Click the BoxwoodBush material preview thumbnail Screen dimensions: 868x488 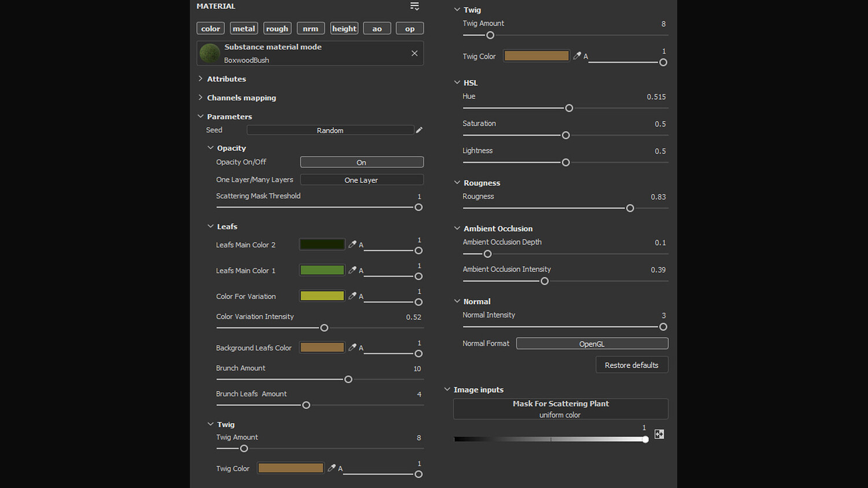(x=209, y=53)
